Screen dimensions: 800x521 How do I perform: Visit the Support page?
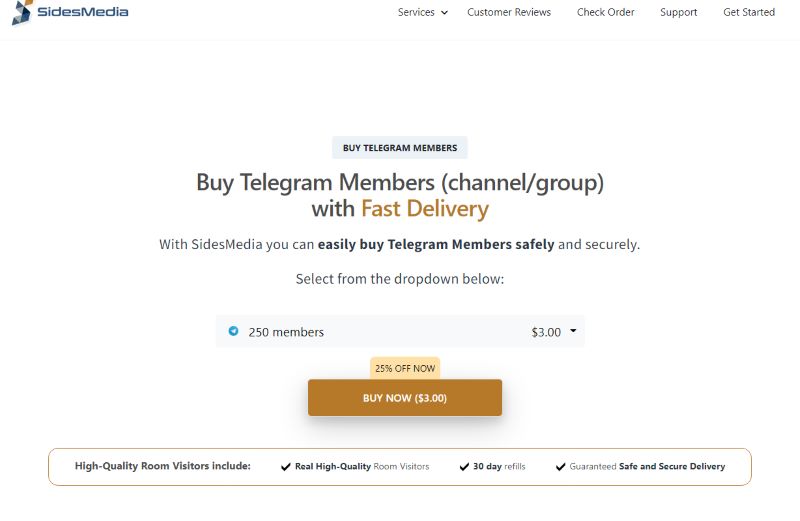[x=678, y=12]
